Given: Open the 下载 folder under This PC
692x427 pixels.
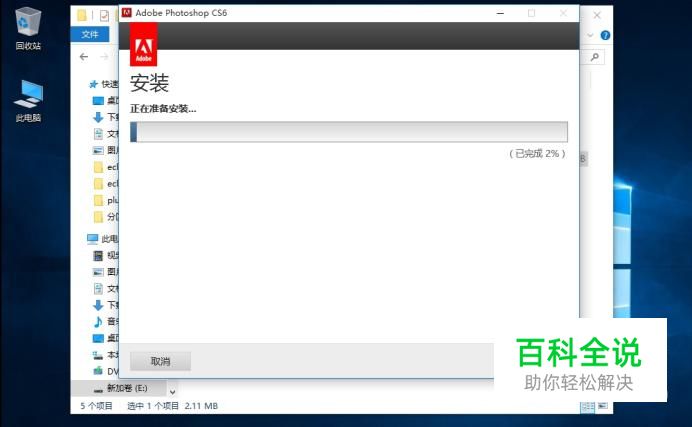Looking at the screenshot, I should point(105,305).
